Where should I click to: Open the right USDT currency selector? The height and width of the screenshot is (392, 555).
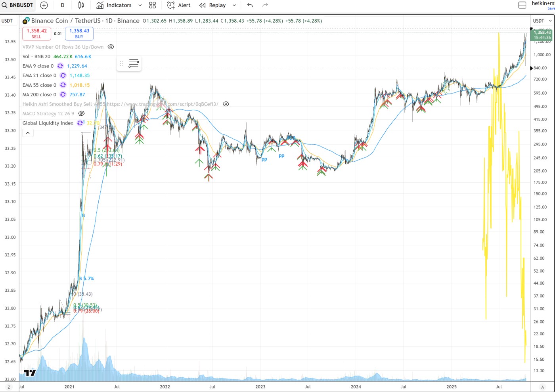(x=542, y=21)
